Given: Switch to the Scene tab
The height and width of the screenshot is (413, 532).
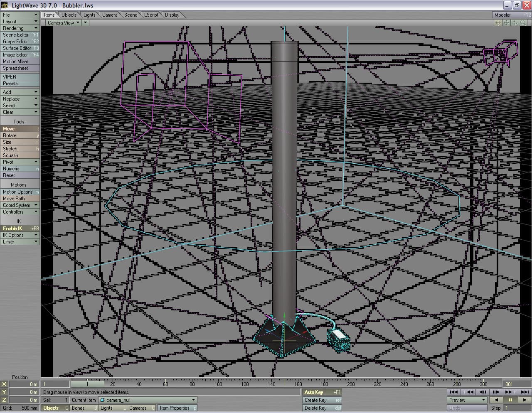Looking at the screenshot, I should coord(131,15).
